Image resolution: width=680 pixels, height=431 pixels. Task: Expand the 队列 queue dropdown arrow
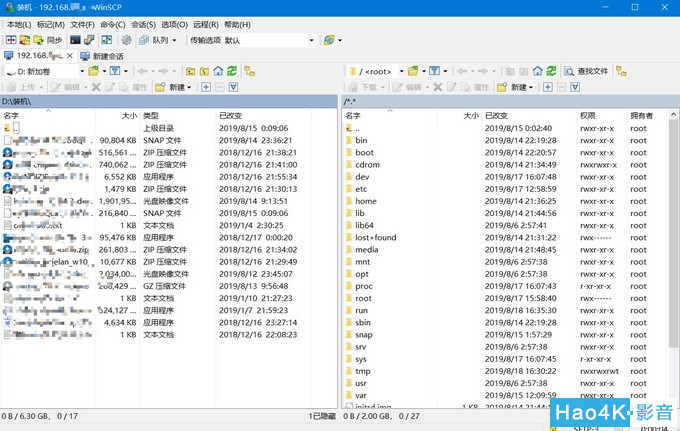(174, 40)
